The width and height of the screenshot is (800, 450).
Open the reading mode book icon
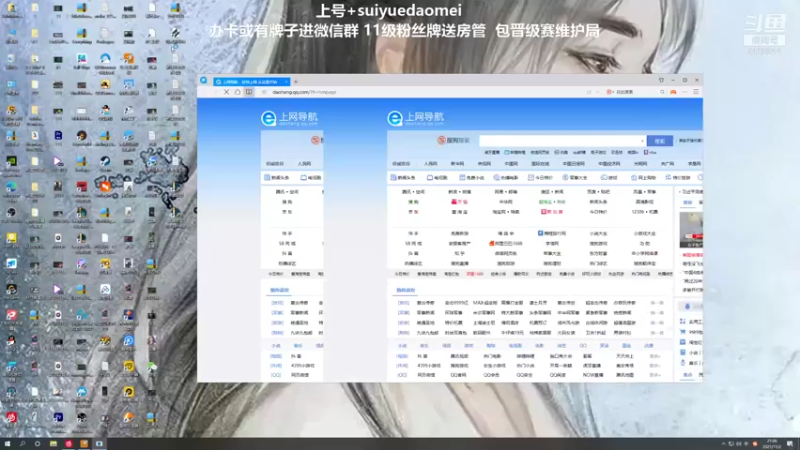(x=249, y=92)
